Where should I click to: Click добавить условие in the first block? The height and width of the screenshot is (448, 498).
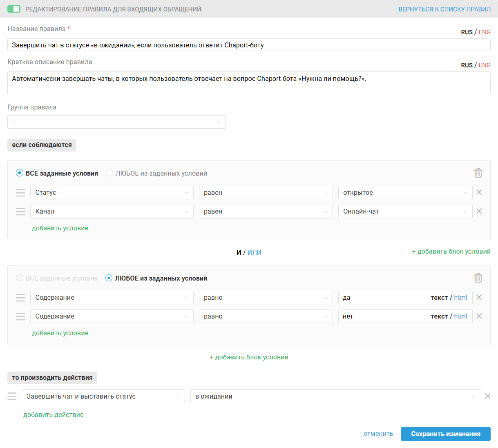tap(60, 228)
